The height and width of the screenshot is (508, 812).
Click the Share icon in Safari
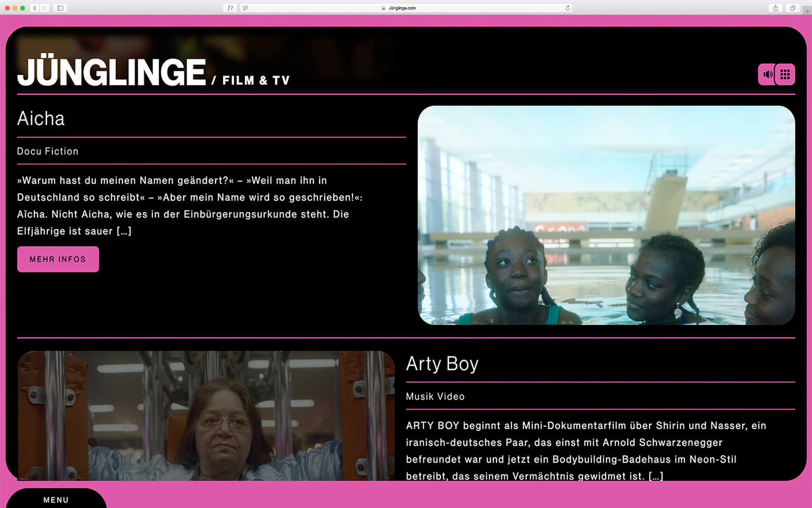point(776,8)
